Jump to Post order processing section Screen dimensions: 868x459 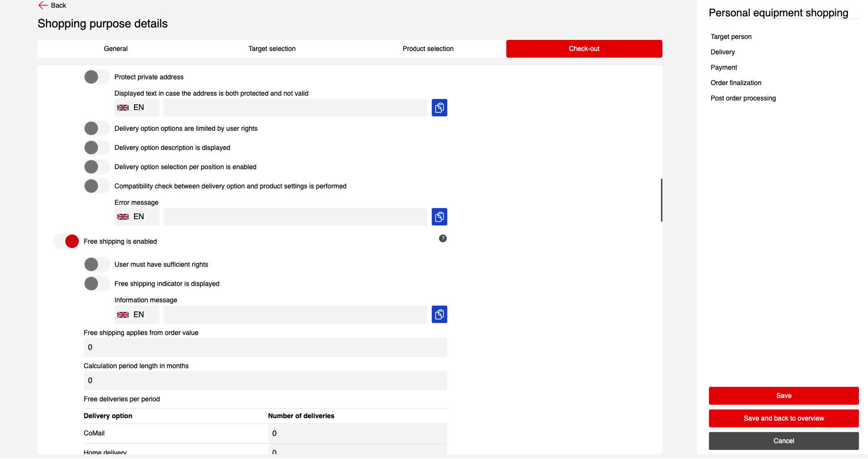coord(743,98)
